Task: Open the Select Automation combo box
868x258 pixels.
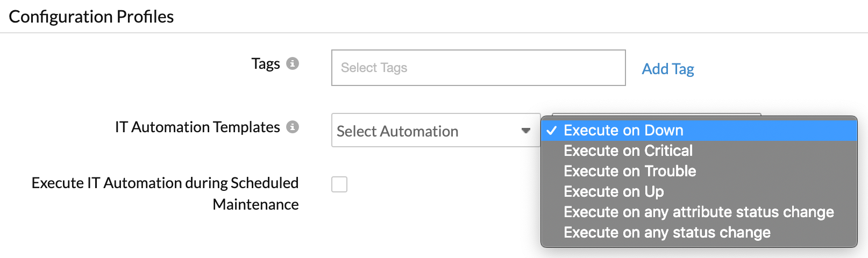Action: pos(425,131)
